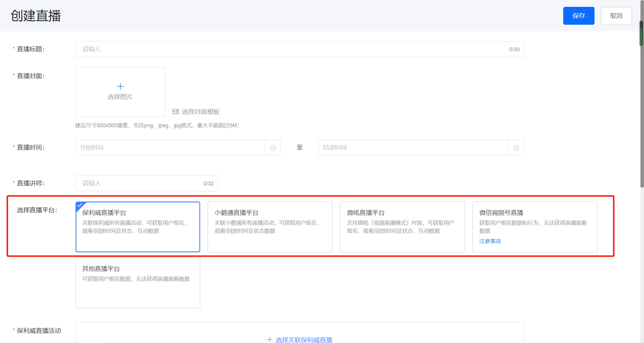644x343 pixels.
Task: Open the 注意事项 link
Action: 490,241
